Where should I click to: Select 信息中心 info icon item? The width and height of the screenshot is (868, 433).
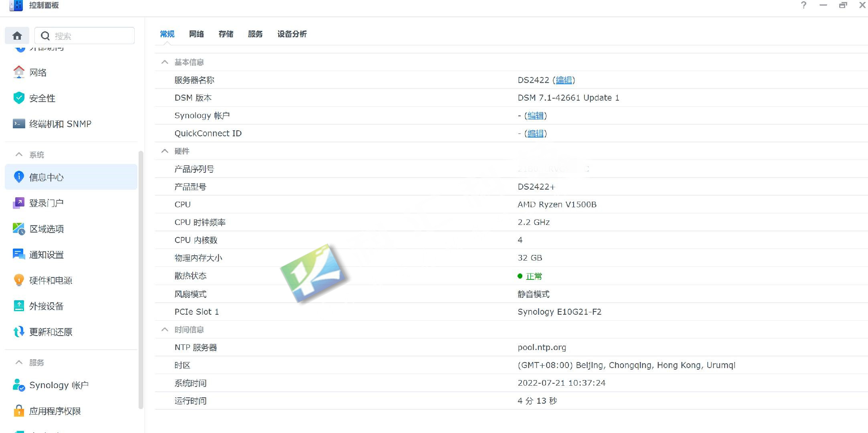[71, 177]
